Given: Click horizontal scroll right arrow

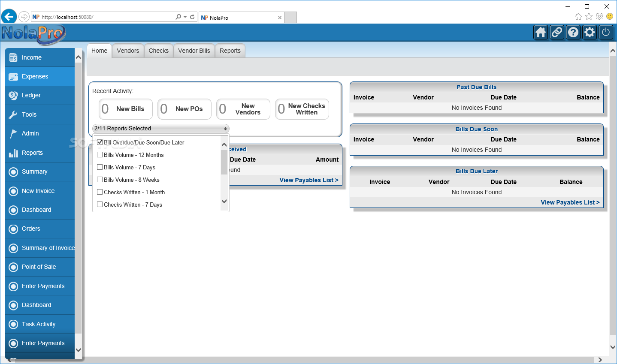Looking at the screenshot, I should [x=600, y=360].
